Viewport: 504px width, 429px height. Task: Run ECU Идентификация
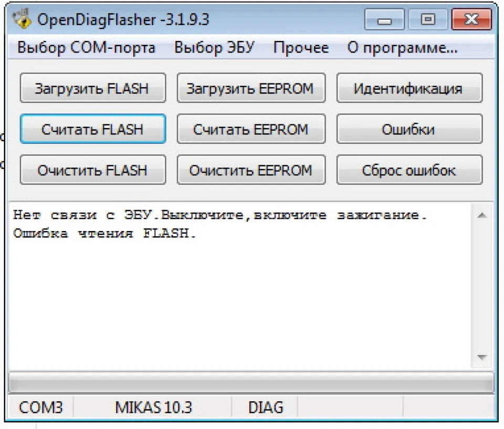point(409,88)
